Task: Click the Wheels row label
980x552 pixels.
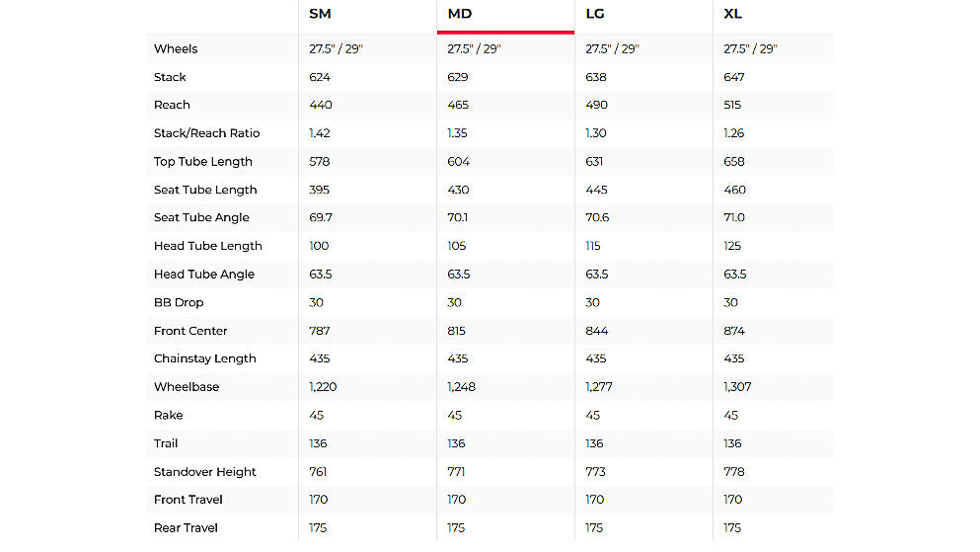Action: 176,48
